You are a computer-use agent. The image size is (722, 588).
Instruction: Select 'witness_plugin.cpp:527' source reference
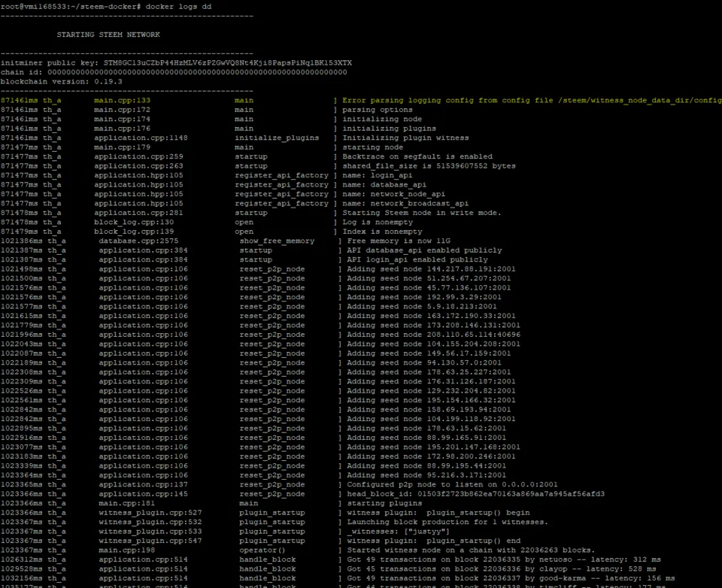click(150, 513)
